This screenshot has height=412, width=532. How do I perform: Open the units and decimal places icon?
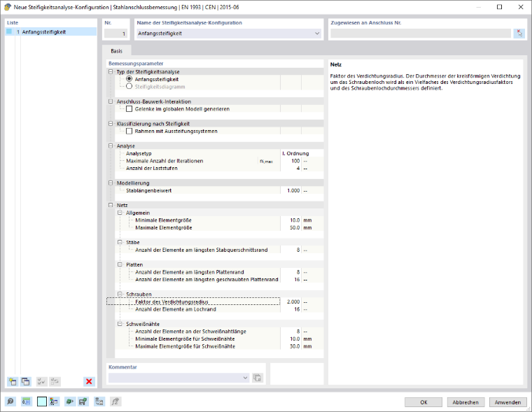pyautogui.click(x=26, y=402)
